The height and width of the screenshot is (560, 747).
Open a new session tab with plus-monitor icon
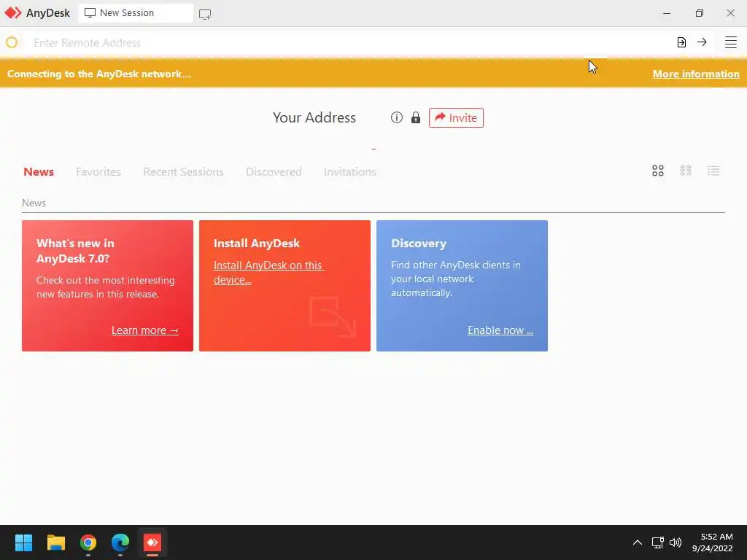click(205, 15)
